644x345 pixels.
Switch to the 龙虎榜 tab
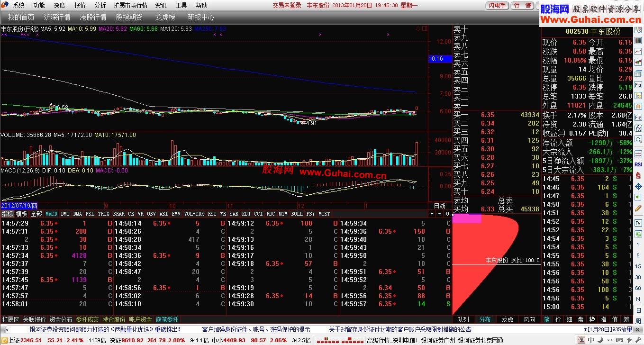(165, 17)
